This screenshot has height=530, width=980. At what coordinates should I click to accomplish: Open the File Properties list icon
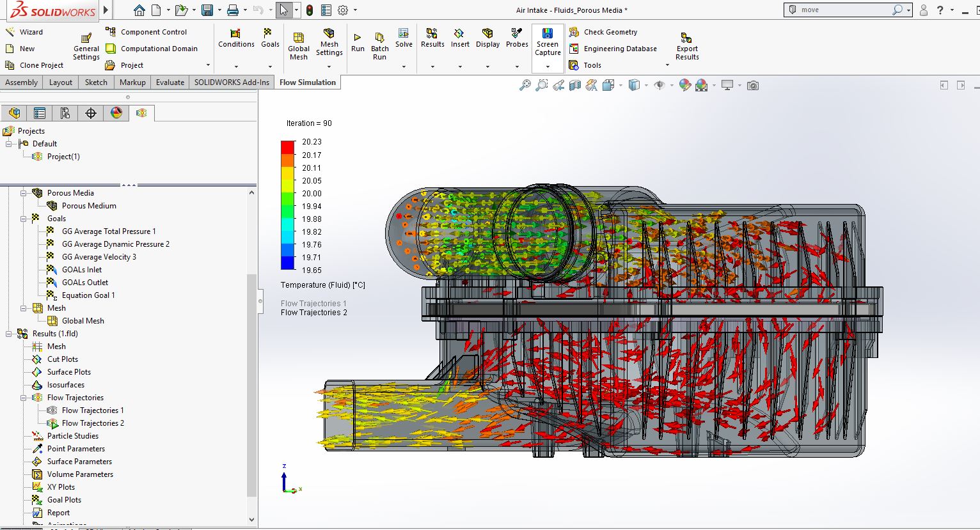pos(326,10)
